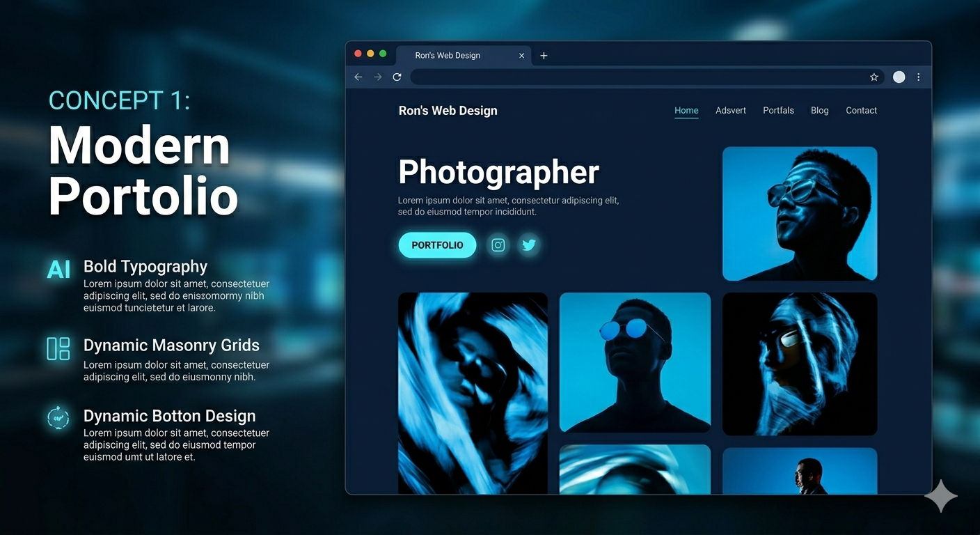Click inside the address bar

626,77
